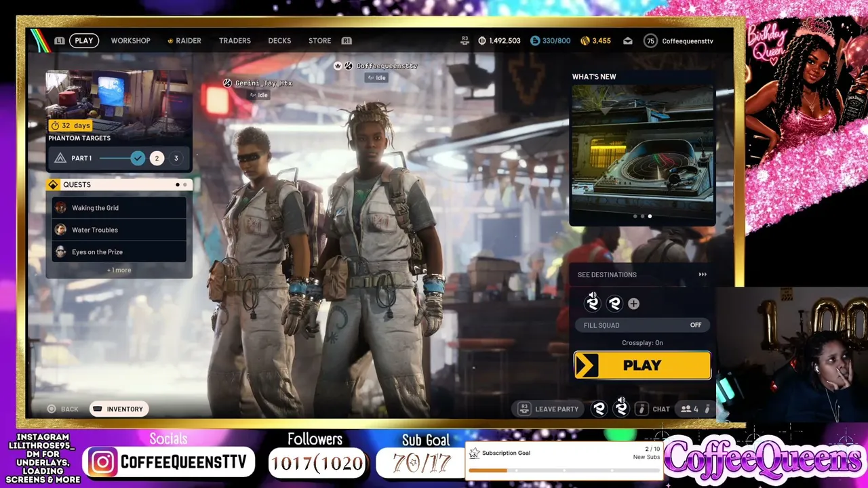Image resolution: width=868 pixels, height=488 pixels.
Task: Open the Eyes on the Prize quest
Action: coord(119,252)
